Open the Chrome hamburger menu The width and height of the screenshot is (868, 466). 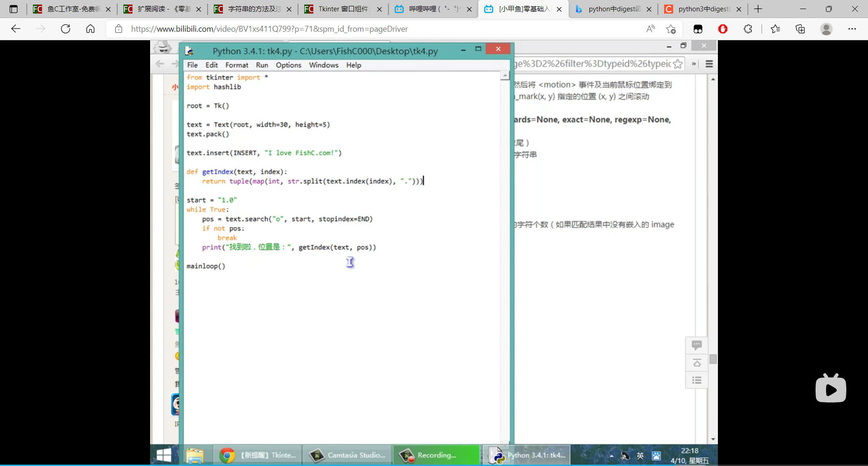point(709,64)
